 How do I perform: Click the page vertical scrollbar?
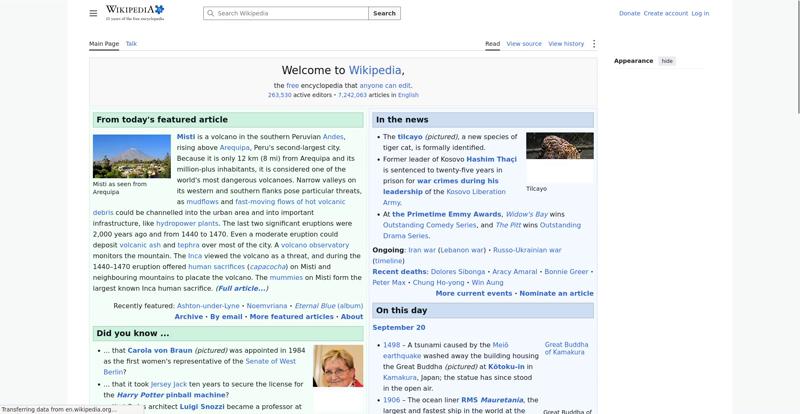tap(798, 57)
